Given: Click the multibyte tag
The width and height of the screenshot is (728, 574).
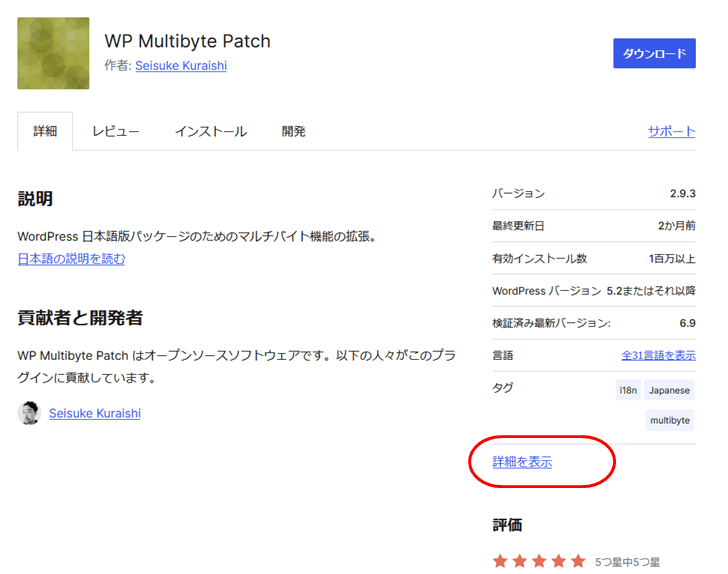Looking at the screenshot, I should coord(670,420).
